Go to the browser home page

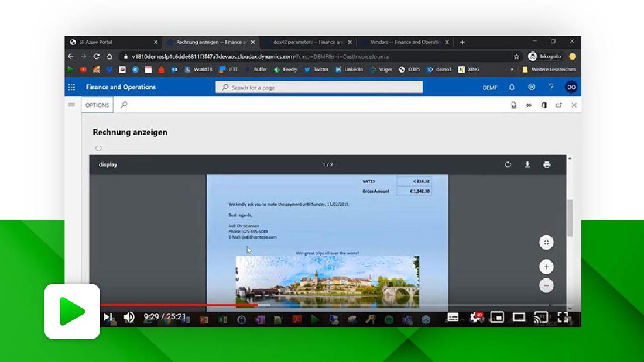pos(109,57)
